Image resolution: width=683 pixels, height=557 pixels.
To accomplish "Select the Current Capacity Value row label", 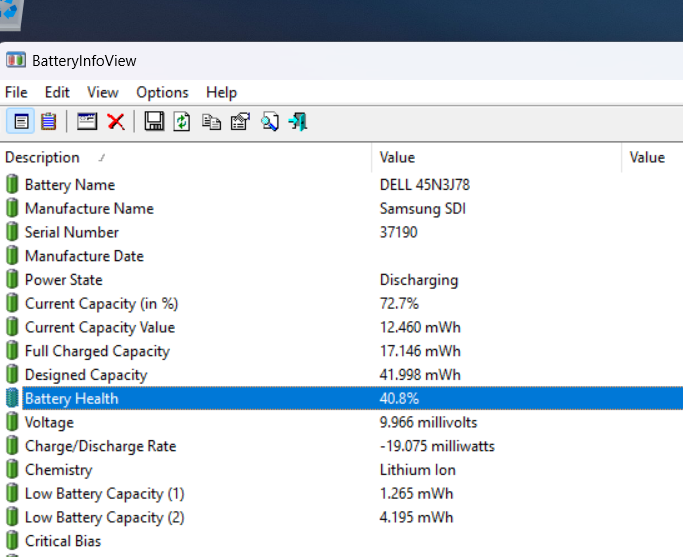I will [100, 327].
